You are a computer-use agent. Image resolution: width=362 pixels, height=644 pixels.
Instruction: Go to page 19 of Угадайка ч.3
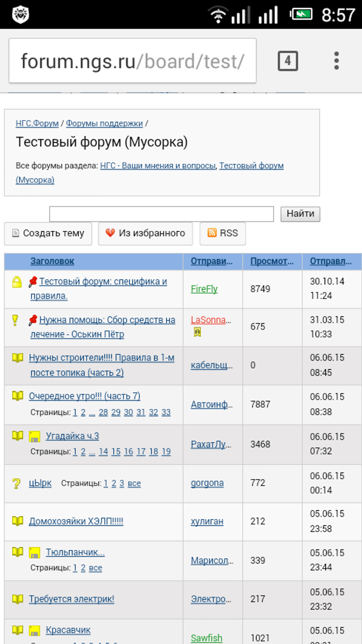(x=166, y=452)
